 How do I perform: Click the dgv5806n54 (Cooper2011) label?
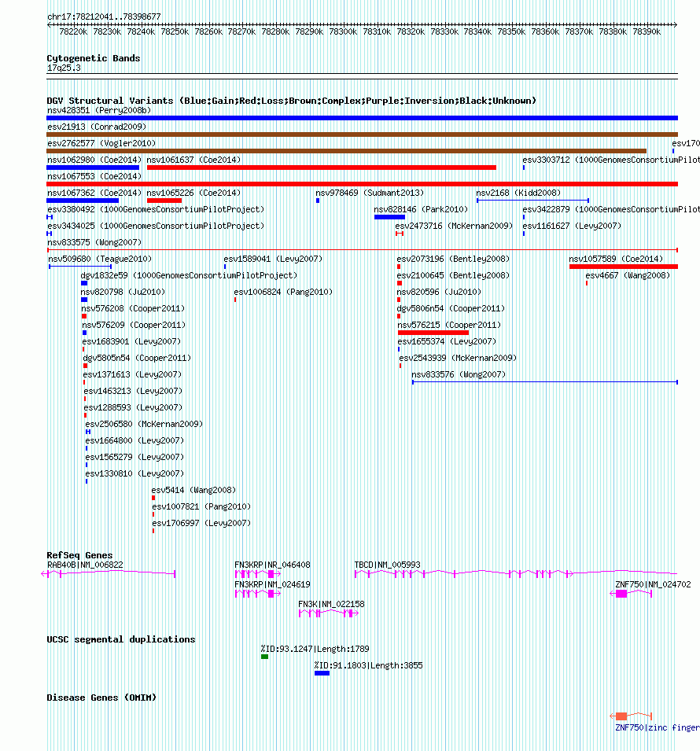(x=451, y=308)
